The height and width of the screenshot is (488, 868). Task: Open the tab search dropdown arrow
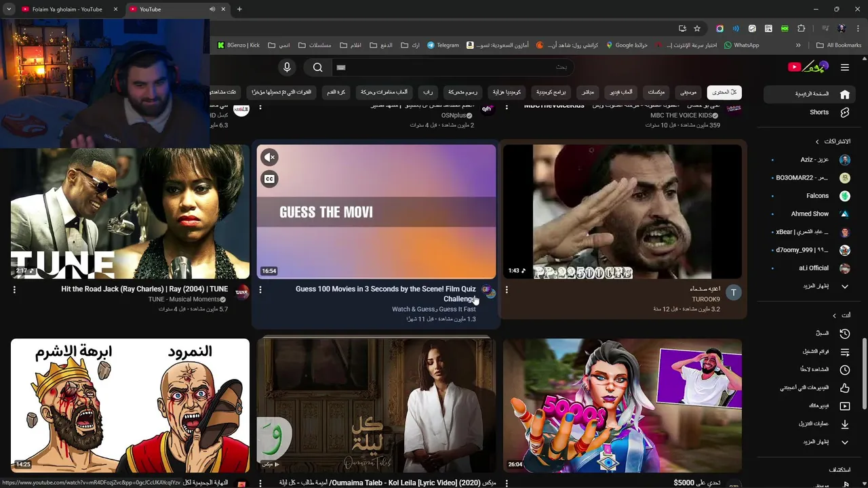point(8,9)
